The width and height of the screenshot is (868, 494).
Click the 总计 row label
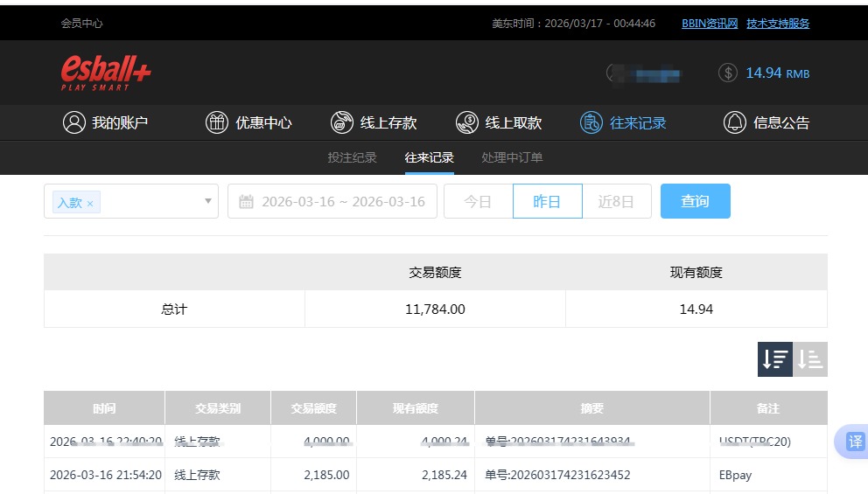coord(174,310)
